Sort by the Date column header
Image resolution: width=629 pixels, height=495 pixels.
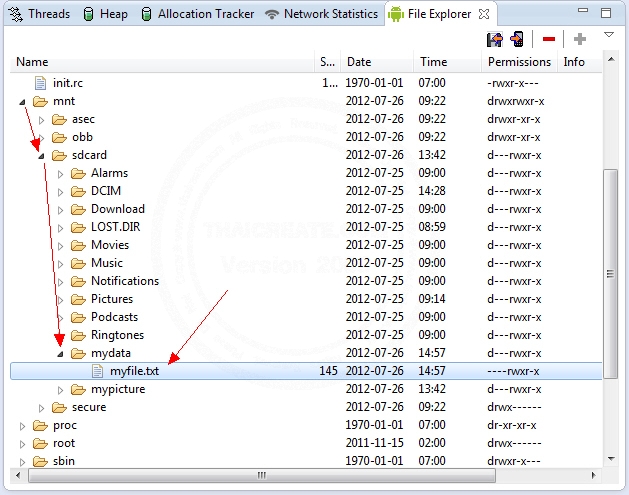[x=377, y=62]
